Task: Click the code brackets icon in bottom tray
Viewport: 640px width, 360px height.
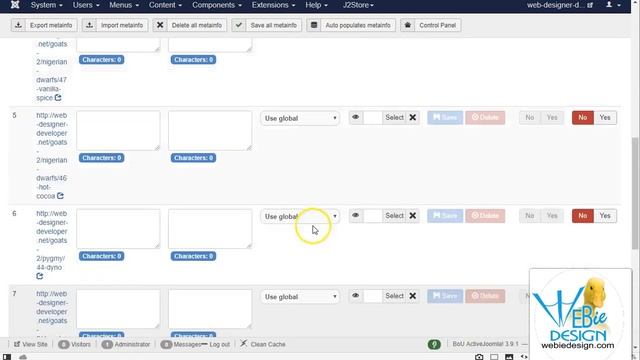Action: coord(524,357)
